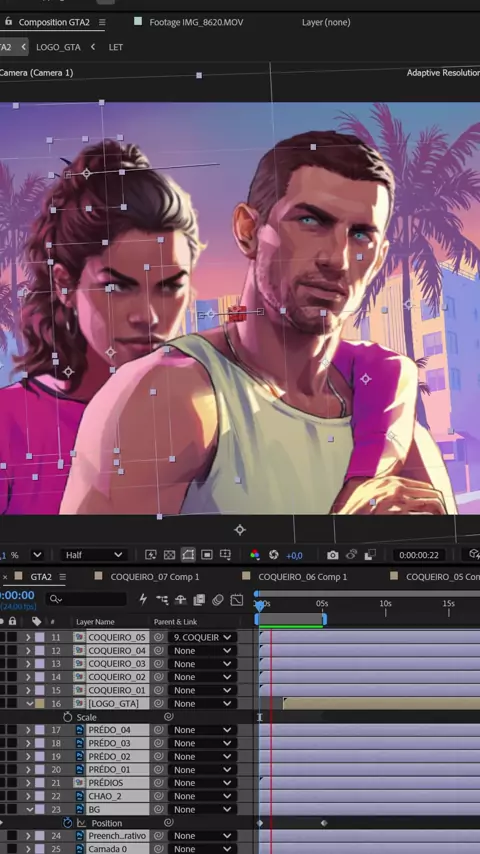This screenshot has height=854, width=480.
Task: Click the label color of BG layer
Action: (x=40, y=809)
